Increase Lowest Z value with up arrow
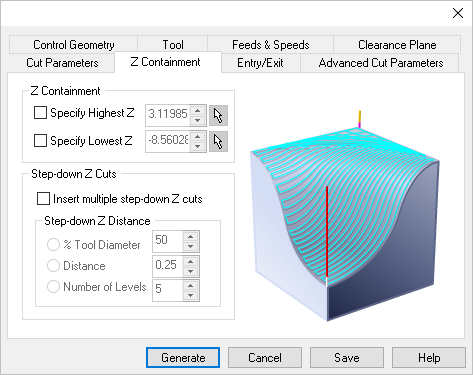Image resolution: width=473 pixels, height=375 pixels. click(198, 137)
